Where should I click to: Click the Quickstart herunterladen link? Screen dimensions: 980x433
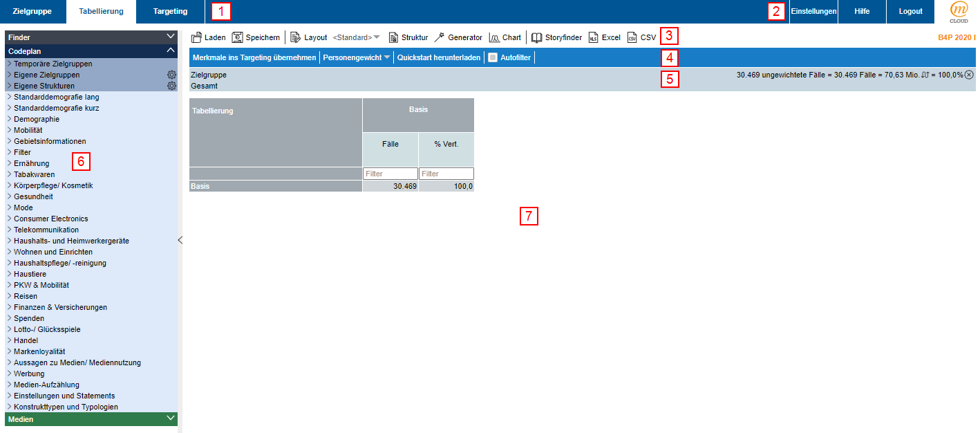click(438, 57)
